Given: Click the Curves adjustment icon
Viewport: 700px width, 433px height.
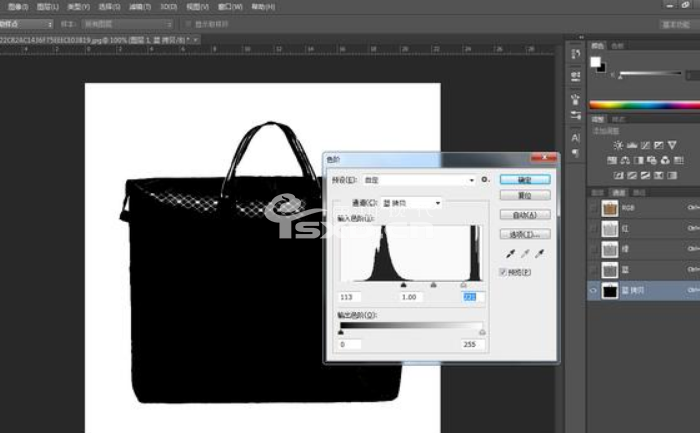Looking at the screenshot, I should click(x=645, y=145).
